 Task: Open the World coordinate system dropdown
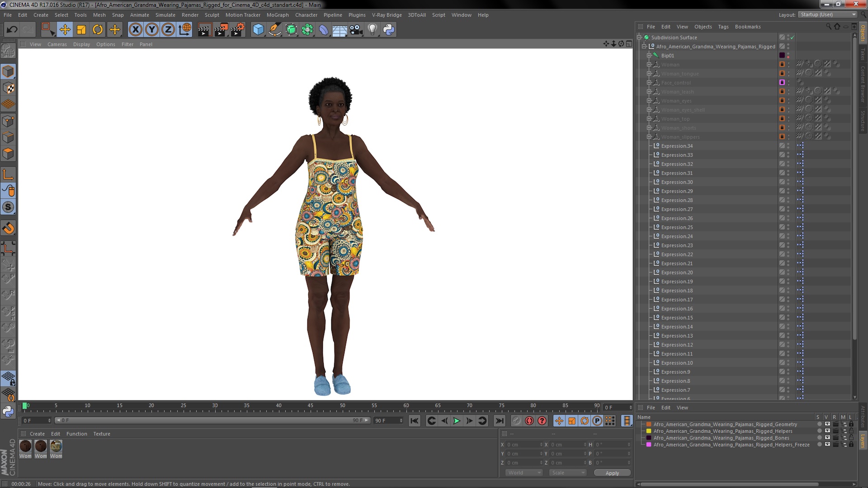(524, 473)
